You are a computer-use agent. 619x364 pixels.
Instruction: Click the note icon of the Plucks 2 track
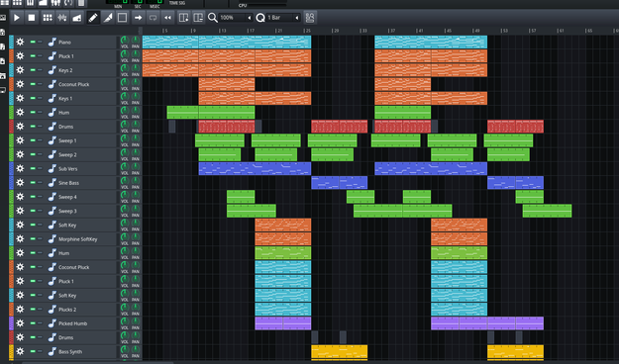click(x=52, y=310)
